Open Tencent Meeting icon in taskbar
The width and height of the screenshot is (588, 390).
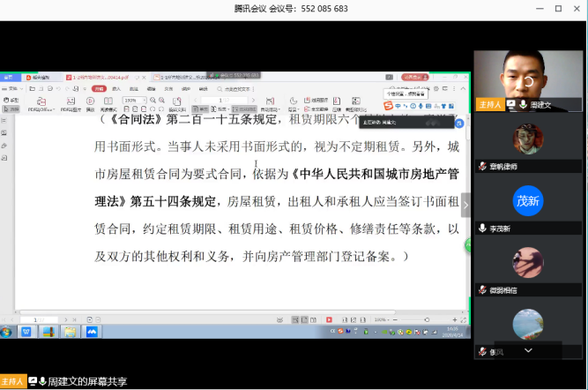pyautogui.click(x=91, y=332)
